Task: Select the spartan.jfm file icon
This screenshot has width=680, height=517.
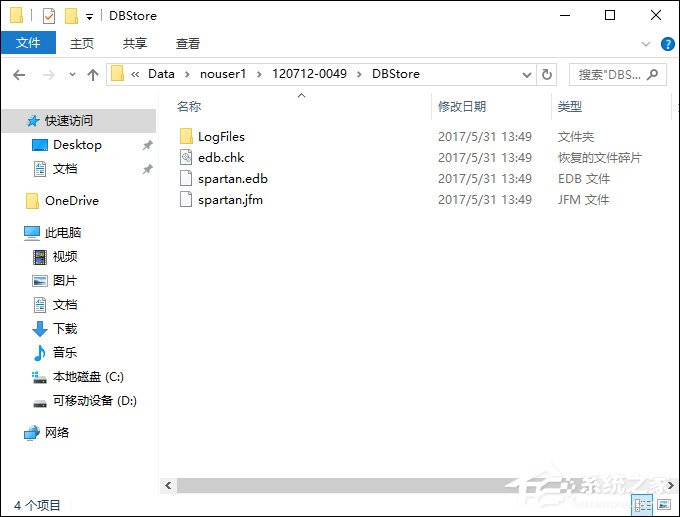Action: pyautogui.click(x=186, y=200)
